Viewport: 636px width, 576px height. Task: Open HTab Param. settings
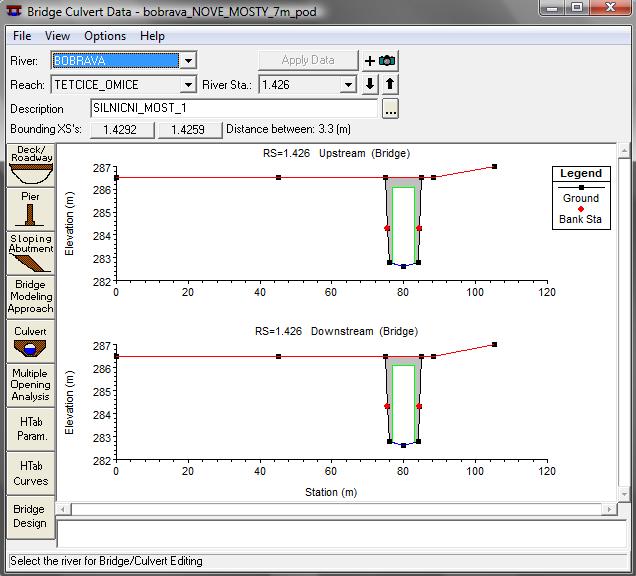tap(31, 429)
